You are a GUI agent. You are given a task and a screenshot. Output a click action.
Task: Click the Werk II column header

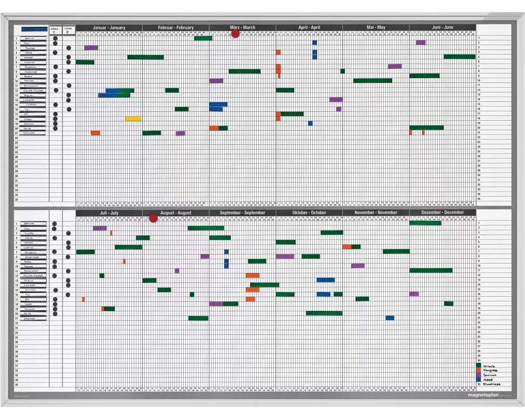click(x=68, y=30)
